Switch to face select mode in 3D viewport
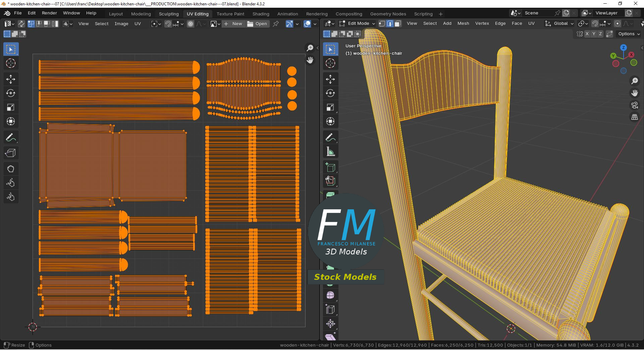This screenshot has width=644, height=350. click(x=398, y=24)
